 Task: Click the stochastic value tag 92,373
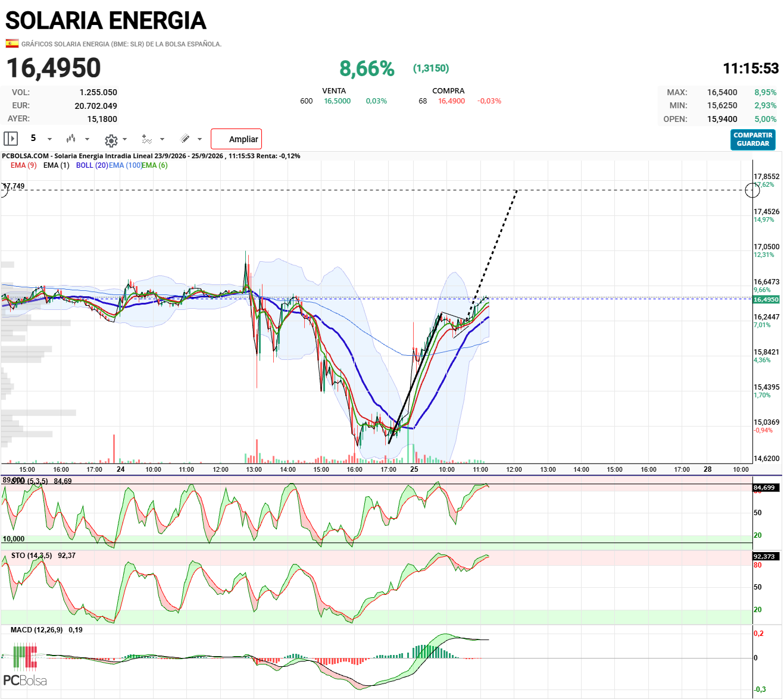[765, 556]
